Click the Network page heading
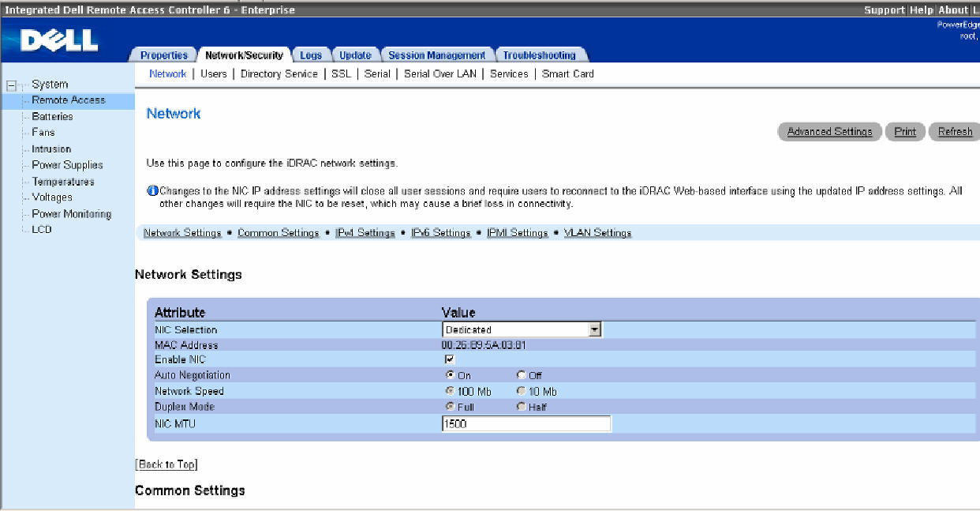 (174, 114)
